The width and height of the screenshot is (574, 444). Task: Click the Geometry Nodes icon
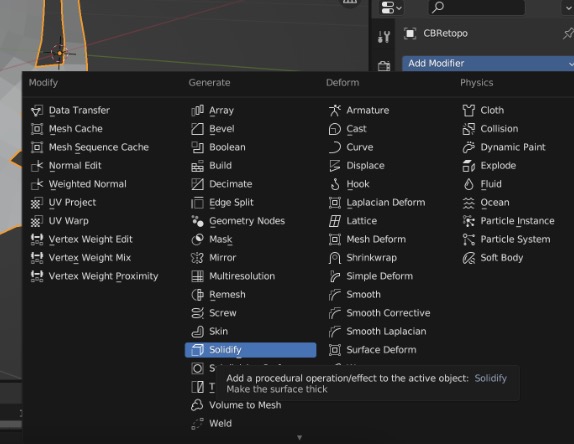197,221
